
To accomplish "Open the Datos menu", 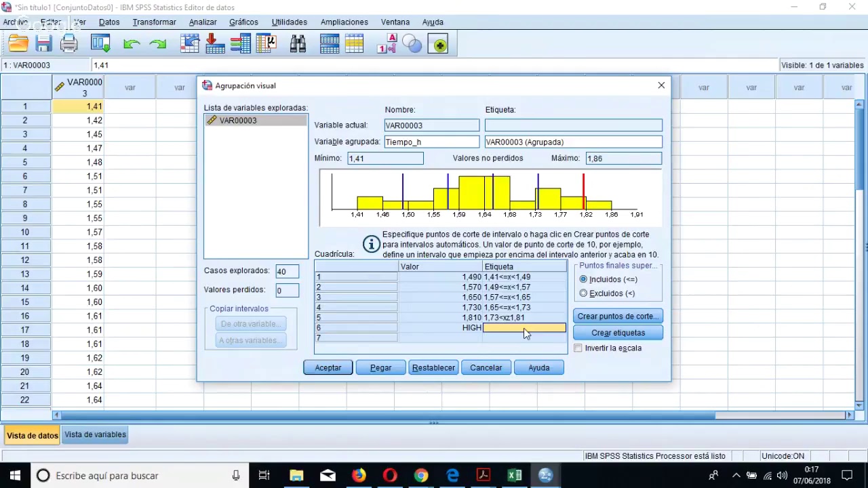I will click(x=109, y=22).
